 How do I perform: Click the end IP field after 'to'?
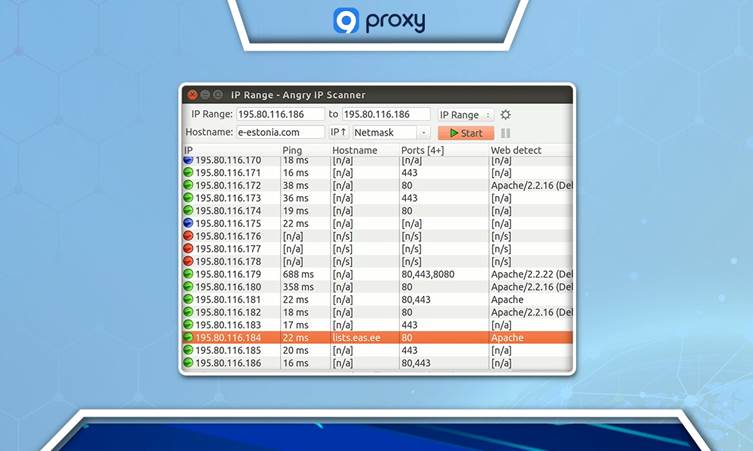pos(386,114)
